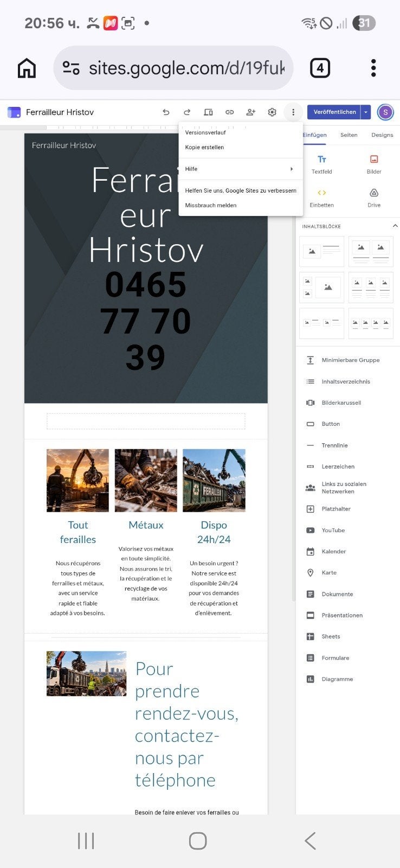Insert a Karte map
Image resolution: width=400 pixels, height=868 pixels.
coord(348,572)
